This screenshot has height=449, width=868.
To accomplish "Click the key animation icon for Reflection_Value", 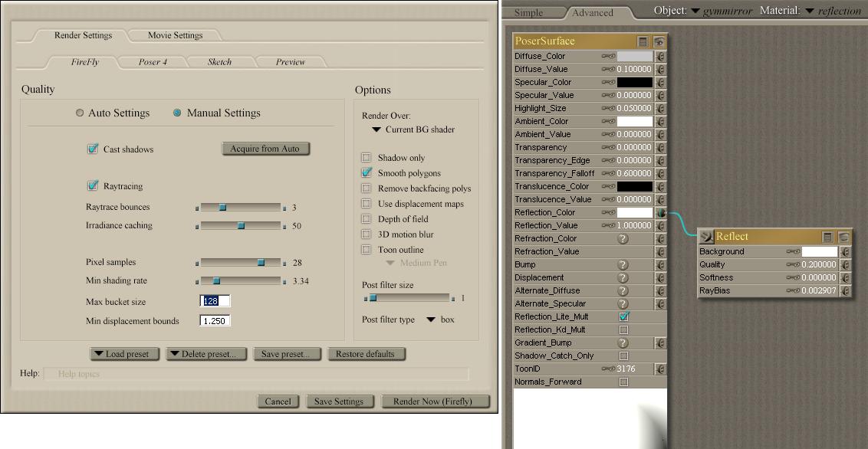I will tap(608, 225).
